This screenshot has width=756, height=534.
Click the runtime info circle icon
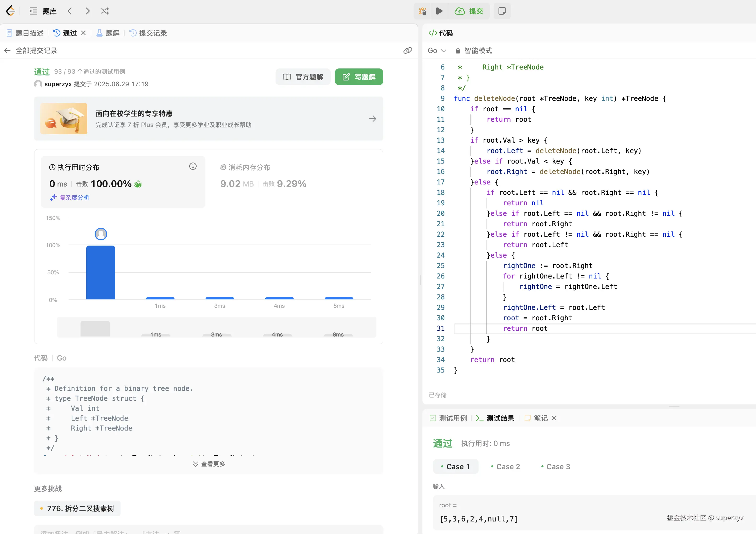click(x=193, y=166)
